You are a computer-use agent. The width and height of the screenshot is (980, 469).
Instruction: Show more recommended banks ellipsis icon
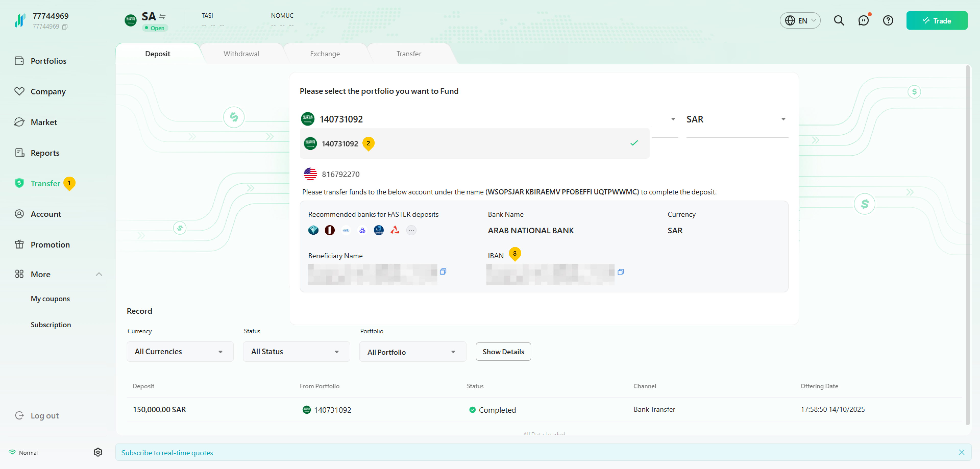[x=411, y=230]
